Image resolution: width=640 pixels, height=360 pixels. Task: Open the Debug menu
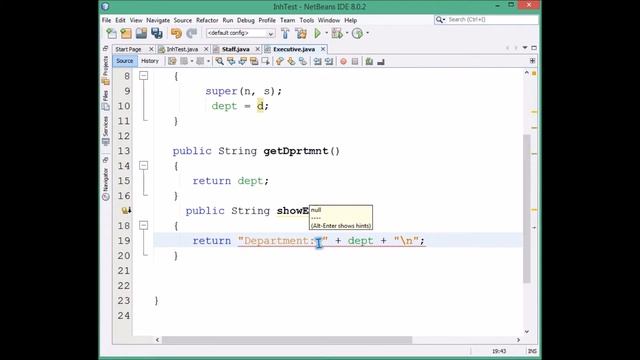[x=246, y=20]
